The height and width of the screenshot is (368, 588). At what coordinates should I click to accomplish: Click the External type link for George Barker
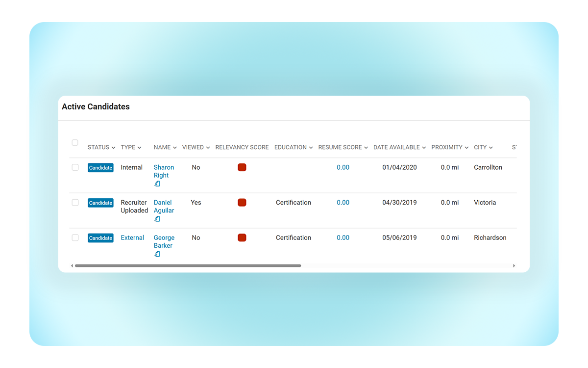point(132,237)
